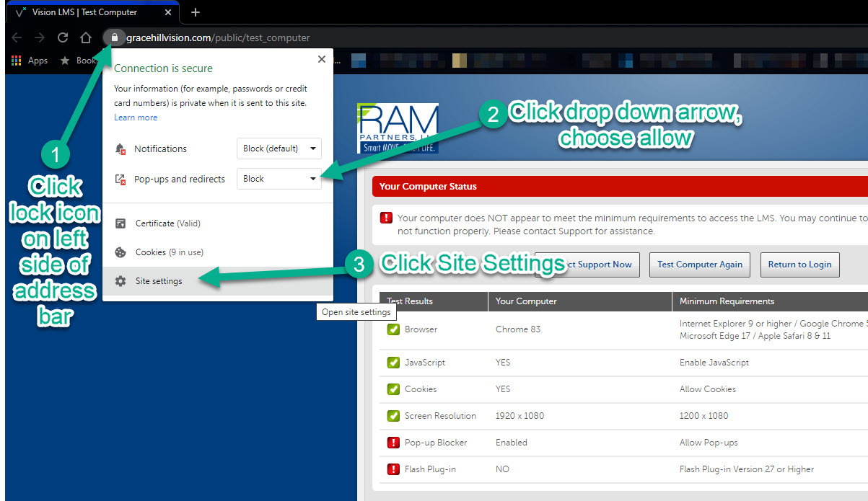This screenshot has width=868, height=501.
Task: Click red alert icon beside Pop-up Blocker
Action: [393, 443]
